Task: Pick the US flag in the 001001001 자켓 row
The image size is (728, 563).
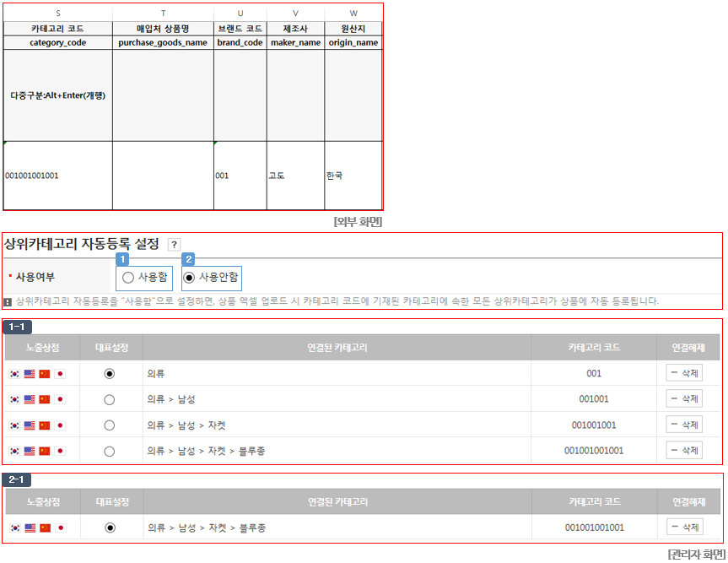Action: (x=30, y=425)
